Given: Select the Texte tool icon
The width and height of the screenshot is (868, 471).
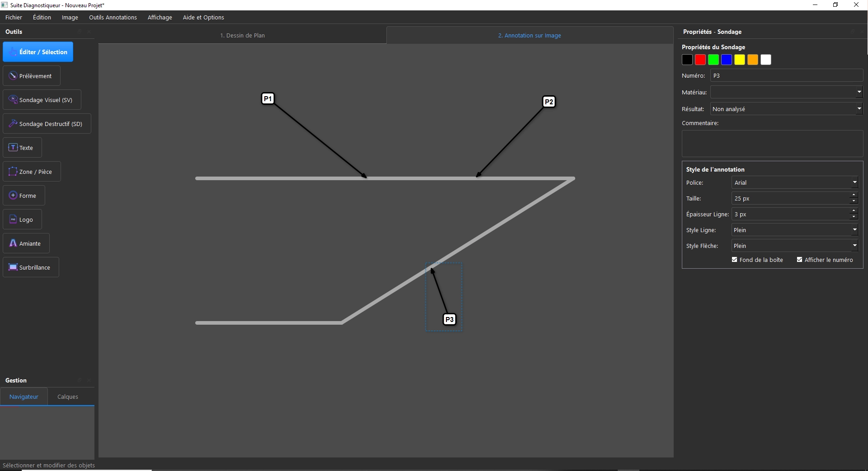Looking at the screenshot, I should click(13, 148).
